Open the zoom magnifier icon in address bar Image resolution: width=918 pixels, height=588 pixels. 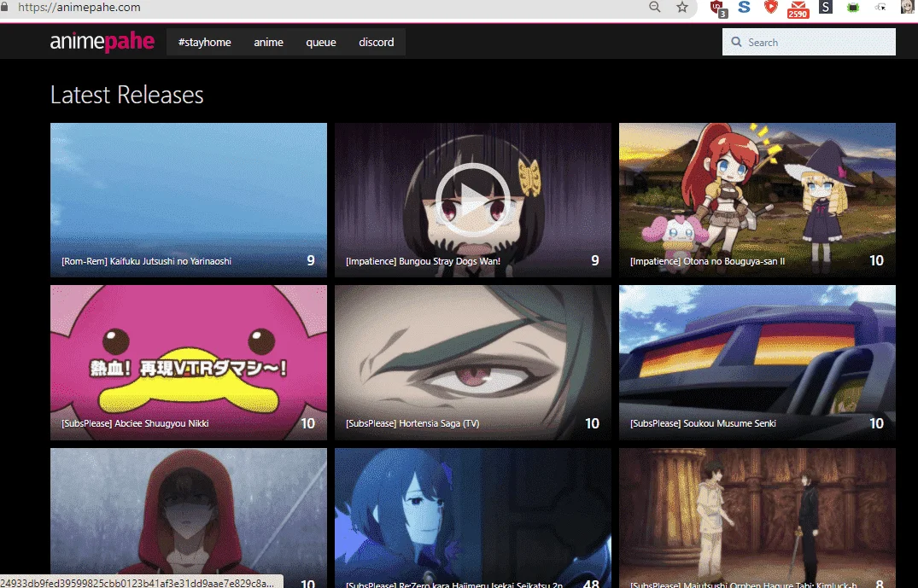654,7
